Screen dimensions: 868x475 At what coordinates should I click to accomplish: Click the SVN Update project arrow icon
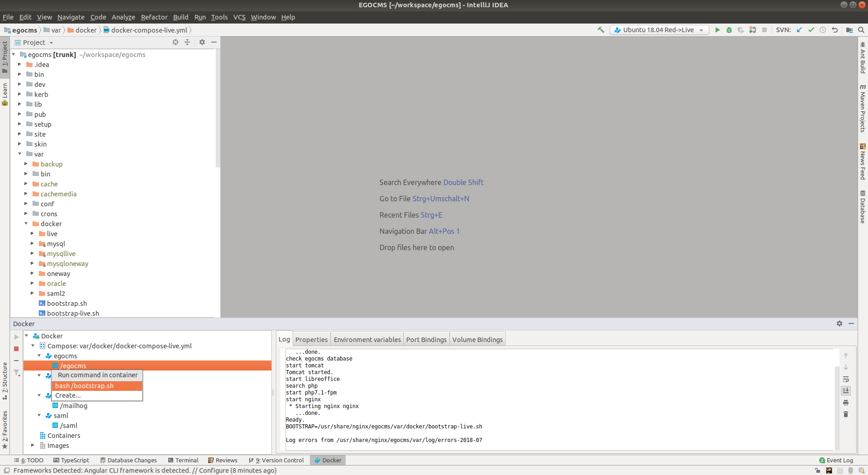(x=799, y=30)
